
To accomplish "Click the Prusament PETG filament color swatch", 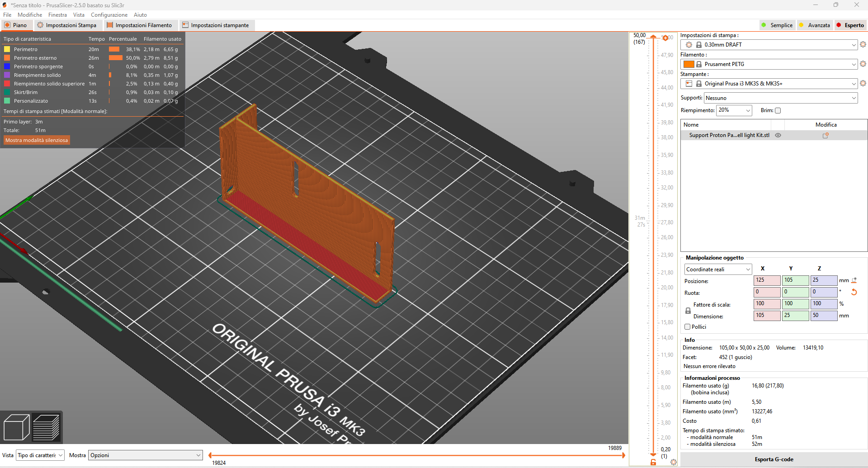I will [x=689, y=64].
